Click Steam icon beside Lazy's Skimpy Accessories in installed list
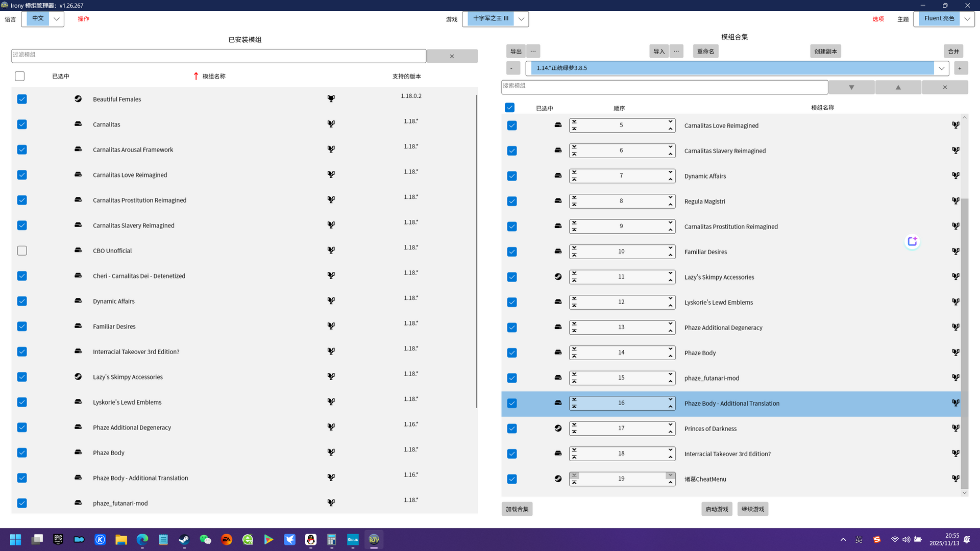980x551 pixels. (78, 377)
